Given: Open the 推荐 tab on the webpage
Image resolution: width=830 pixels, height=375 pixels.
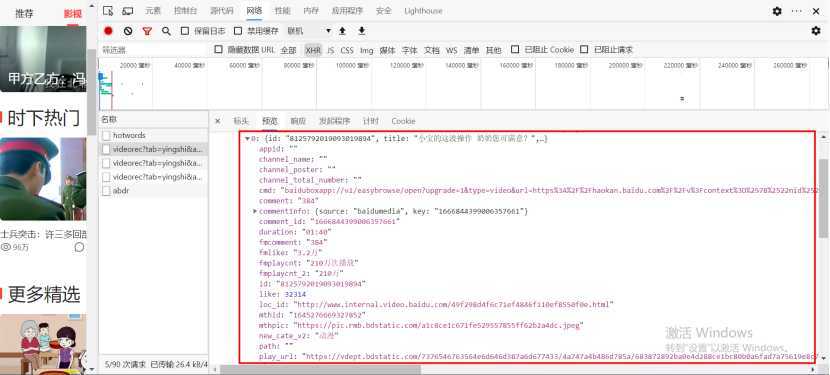Looking at the screenshot, I should tap(24, 14).
